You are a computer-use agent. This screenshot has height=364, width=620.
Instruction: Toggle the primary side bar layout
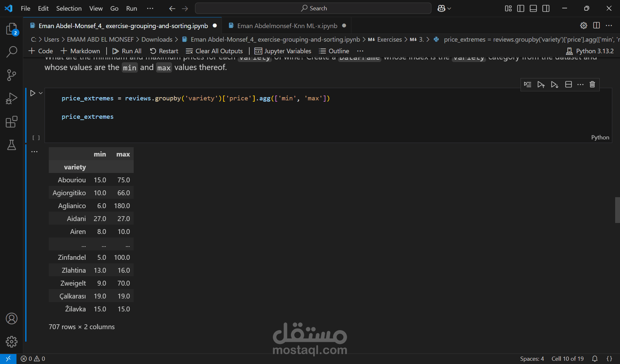pyautogui.click(x=521, y=8)
